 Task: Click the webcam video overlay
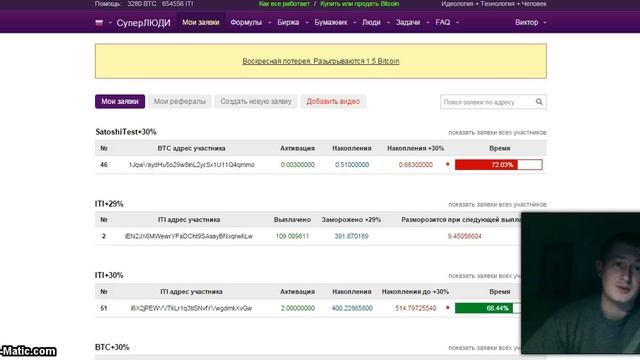[580, 283]
